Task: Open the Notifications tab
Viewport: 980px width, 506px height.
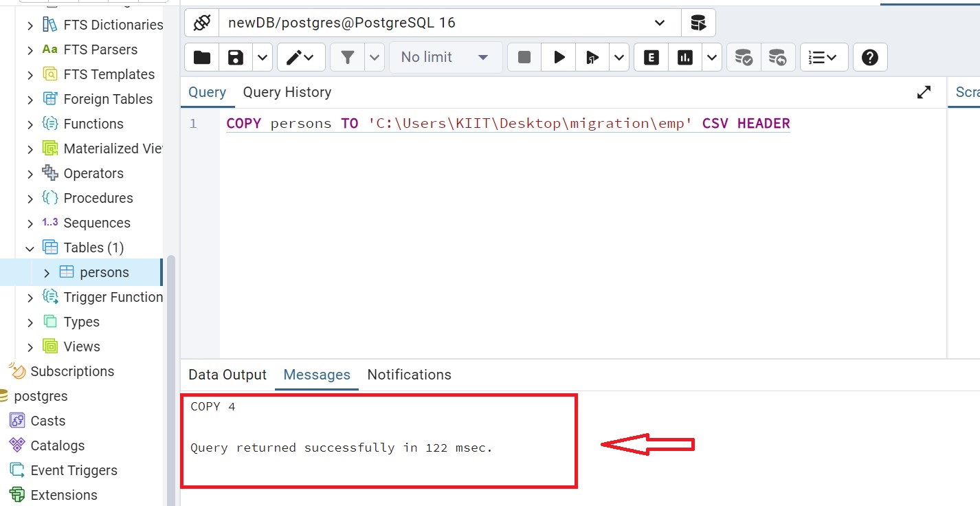Action: tap(409, 375)
